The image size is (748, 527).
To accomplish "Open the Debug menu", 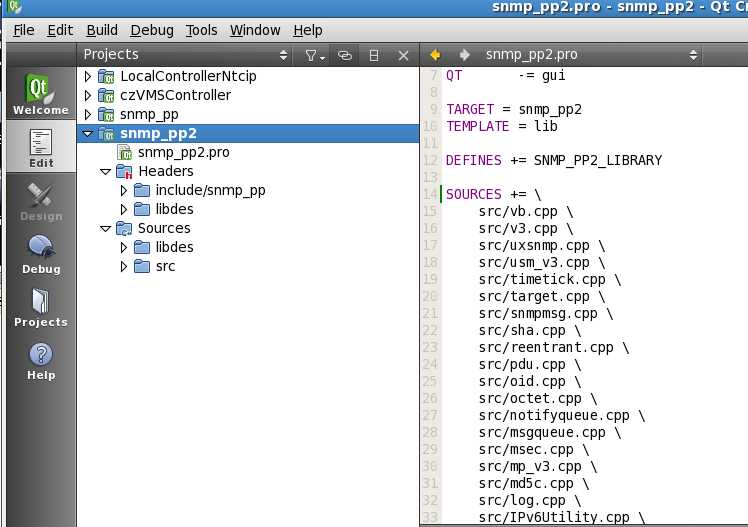I will (x=152, y=30).
